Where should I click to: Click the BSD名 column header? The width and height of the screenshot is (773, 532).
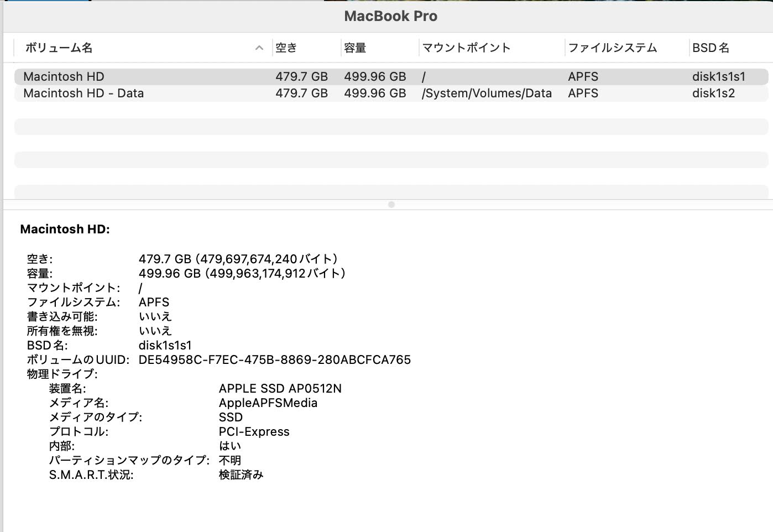pos(712,48)
